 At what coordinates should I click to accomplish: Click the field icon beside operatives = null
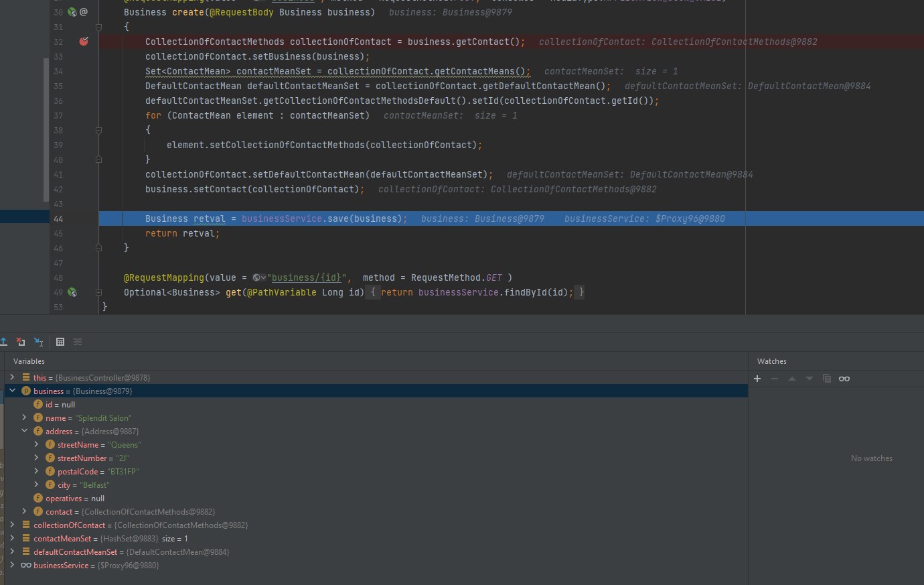point(38,499)
